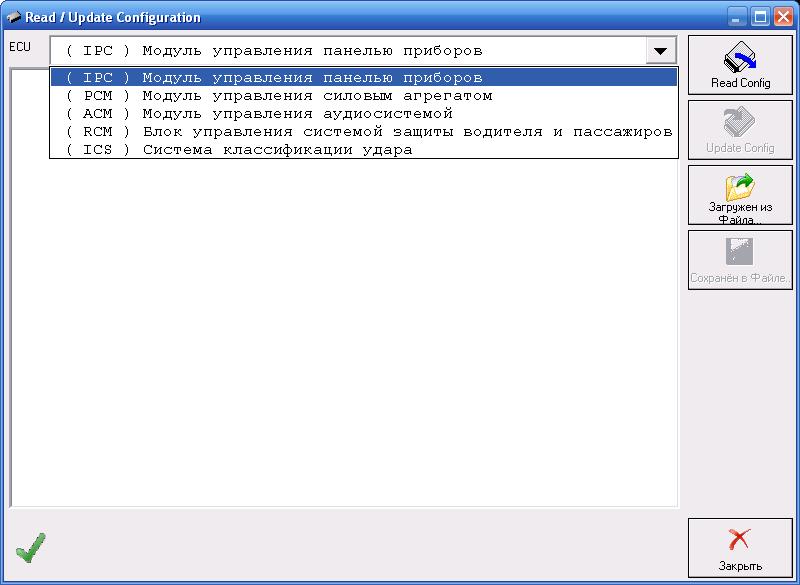The image size is (800, 585).
Task: Close the window with the red X
Action: coord(784,17)
